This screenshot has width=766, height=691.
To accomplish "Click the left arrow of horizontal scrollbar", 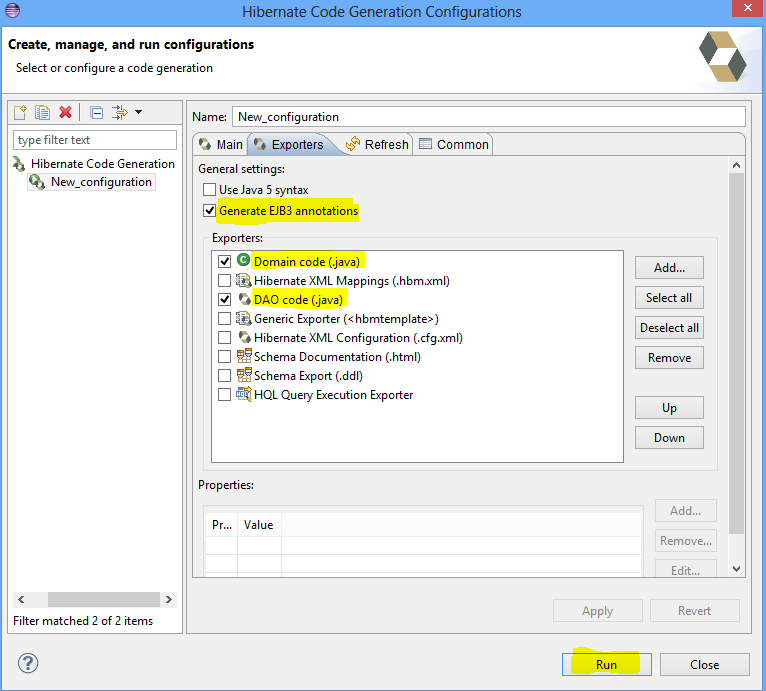I will 21,599.
